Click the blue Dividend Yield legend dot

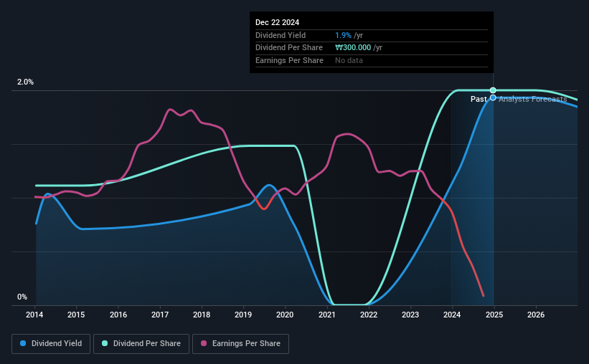[x=23, y=343]
